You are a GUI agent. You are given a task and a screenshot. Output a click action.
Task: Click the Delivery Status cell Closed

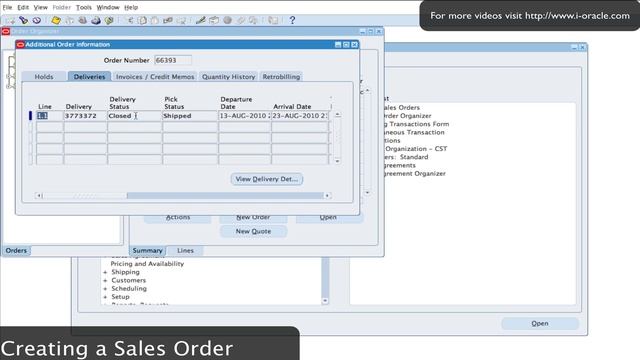click(x=135, y=116)
